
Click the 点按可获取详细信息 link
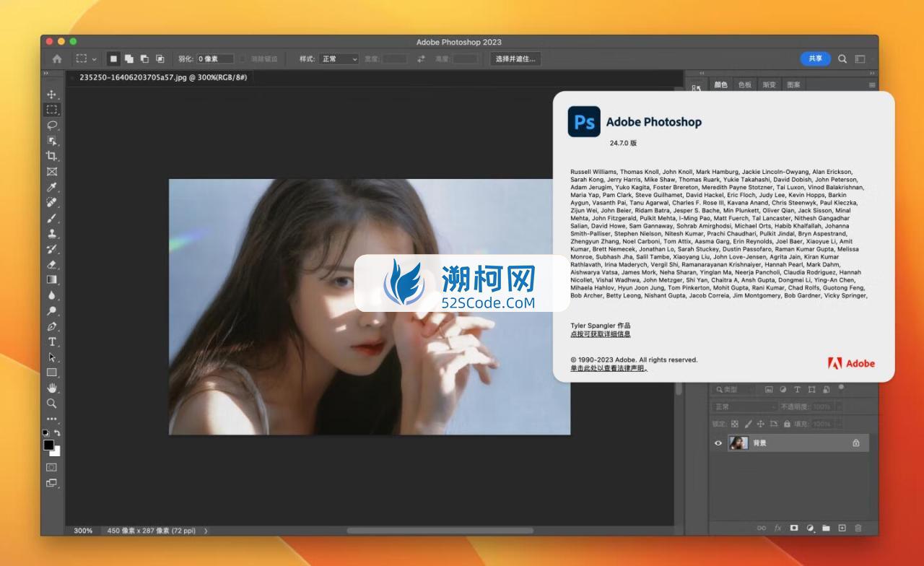click(600, 334)
